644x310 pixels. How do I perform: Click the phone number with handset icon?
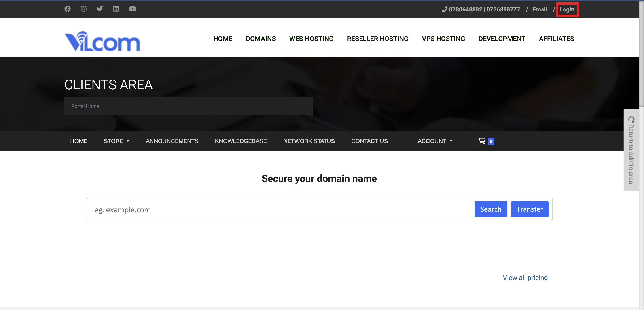tap(481, 9)
